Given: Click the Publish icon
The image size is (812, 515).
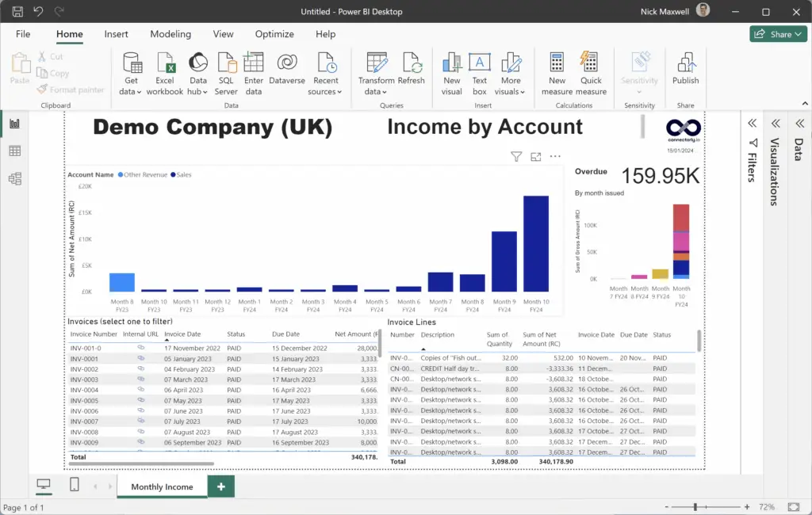Looking at the screenshot, I should (x=686, y=63).
